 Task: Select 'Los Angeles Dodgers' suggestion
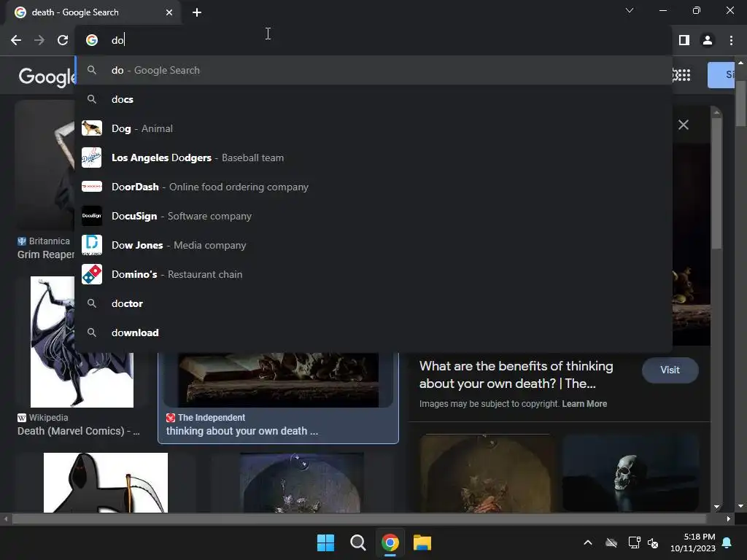click(x=373, y=157)
